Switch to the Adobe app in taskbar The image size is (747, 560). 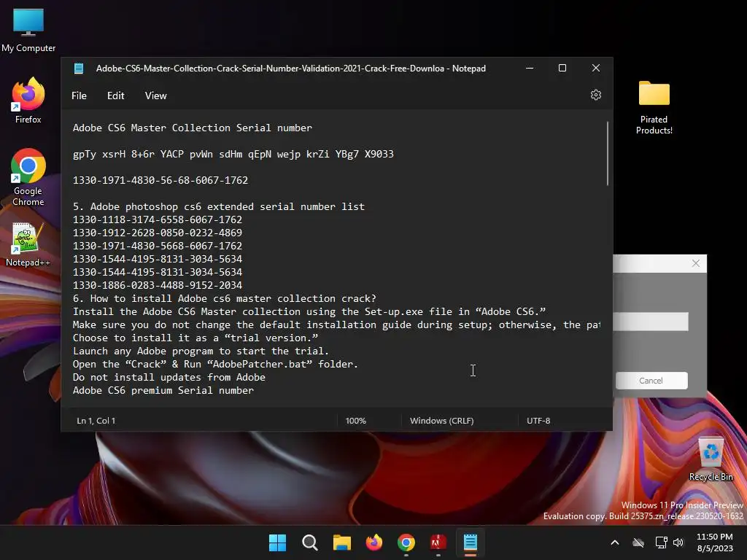tap(438, 542)
